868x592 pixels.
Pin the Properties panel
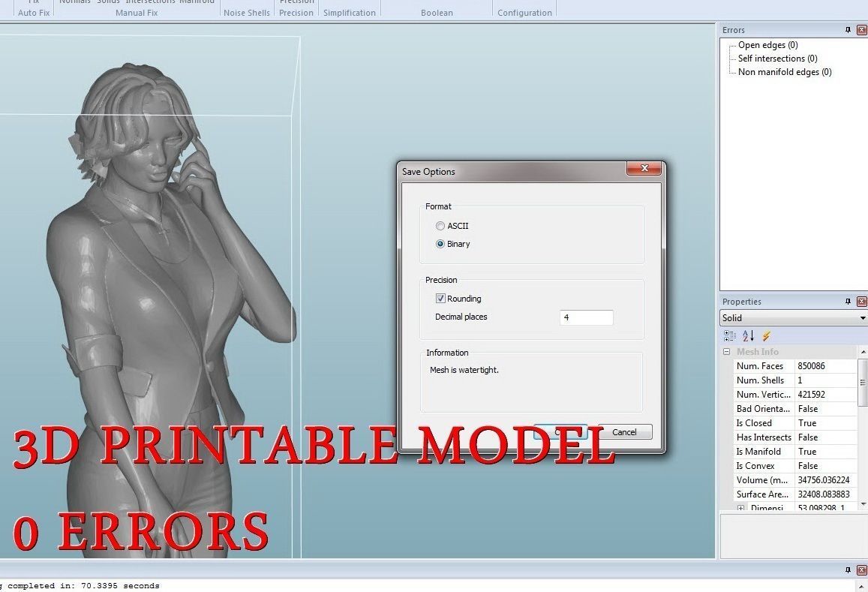tap(848, 302)
